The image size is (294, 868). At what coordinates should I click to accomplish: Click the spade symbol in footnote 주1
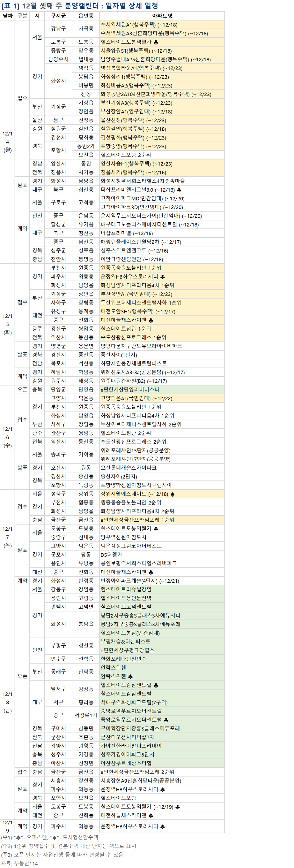[53, 837]
